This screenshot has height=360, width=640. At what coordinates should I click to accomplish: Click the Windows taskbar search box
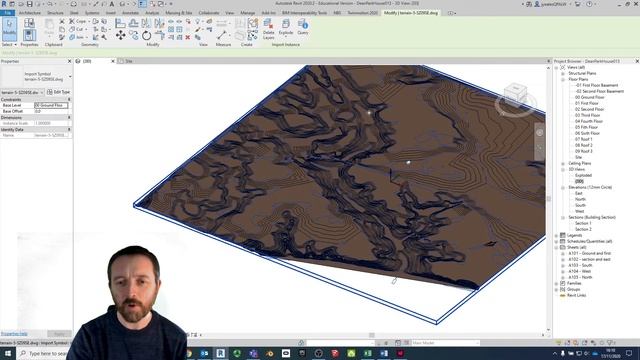click(x=43, y=353)
